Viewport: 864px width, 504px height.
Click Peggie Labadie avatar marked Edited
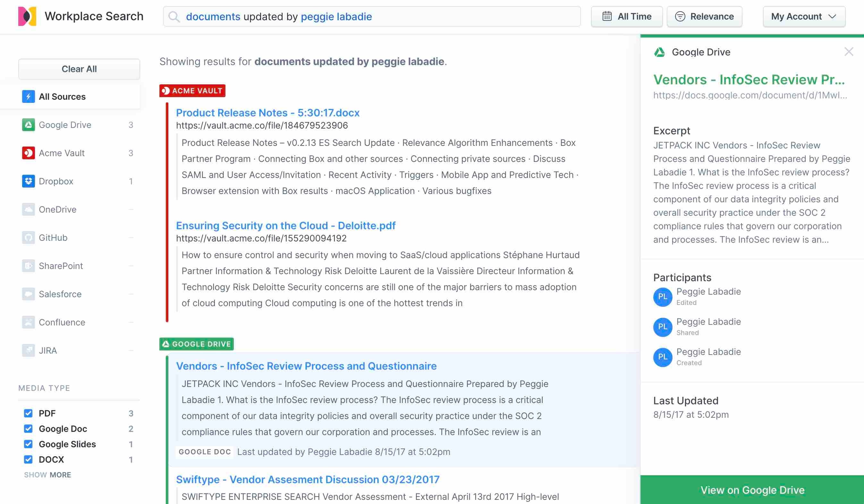point(663,297)
